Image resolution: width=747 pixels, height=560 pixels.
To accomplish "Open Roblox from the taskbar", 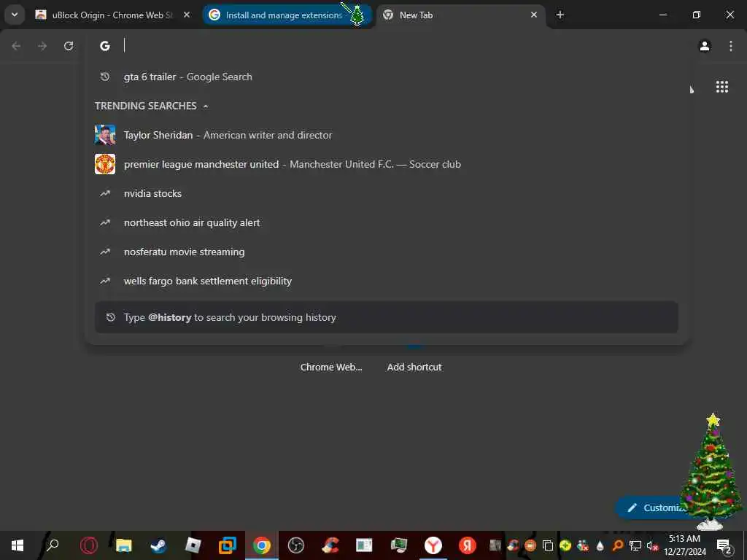I will [193, 545].
